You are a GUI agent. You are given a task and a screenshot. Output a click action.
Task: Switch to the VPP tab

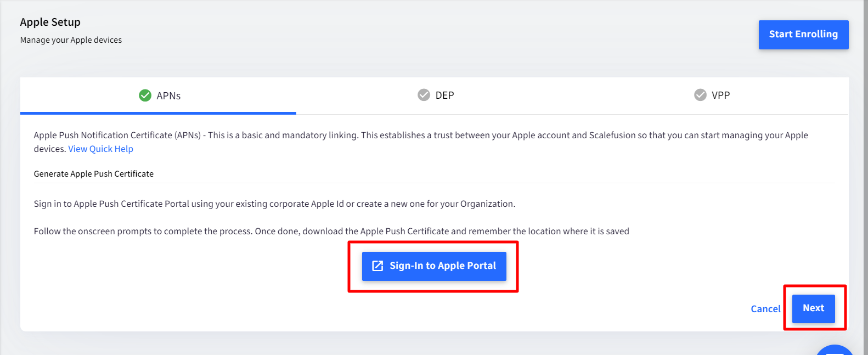(x=712, y=95)
